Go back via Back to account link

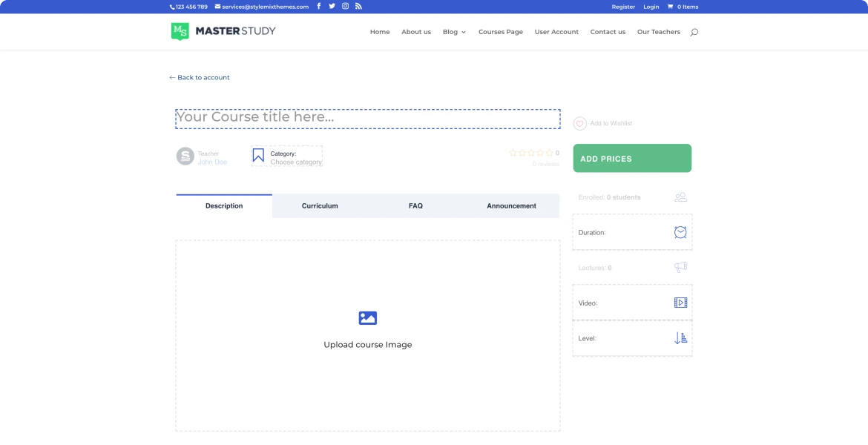200,77
